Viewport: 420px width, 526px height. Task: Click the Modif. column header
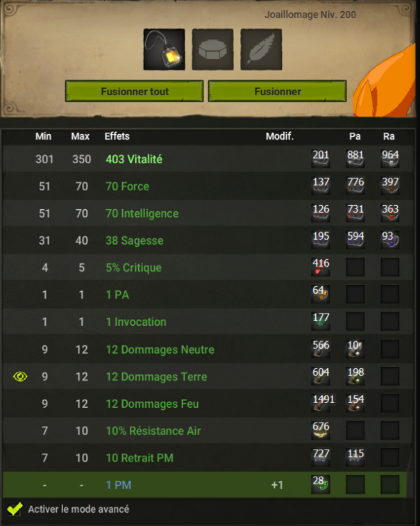point(280,136)
